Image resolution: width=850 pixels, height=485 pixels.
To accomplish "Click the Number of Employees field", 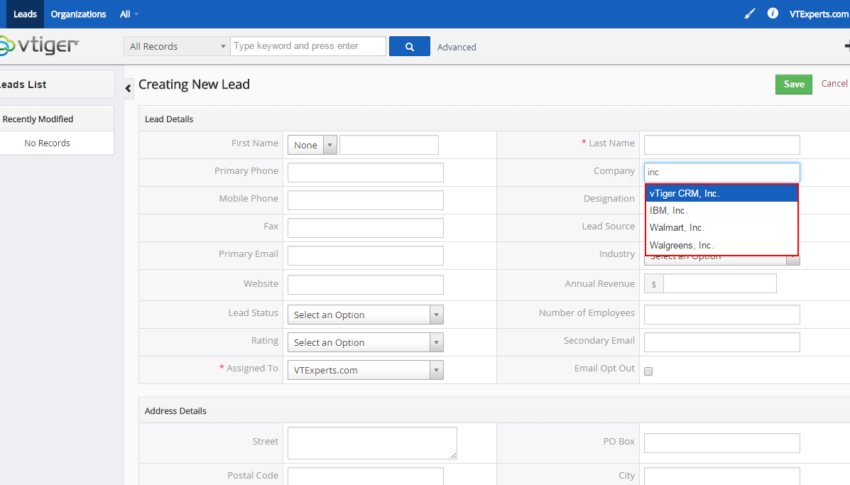I will (x=722, y=315).
